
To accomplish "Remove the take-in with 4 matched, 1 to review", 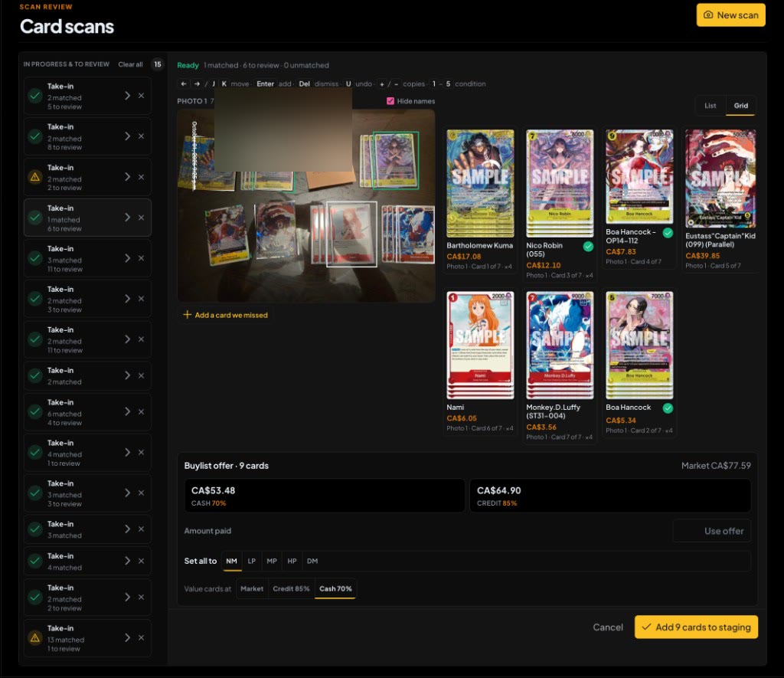I will coord(142,452).
